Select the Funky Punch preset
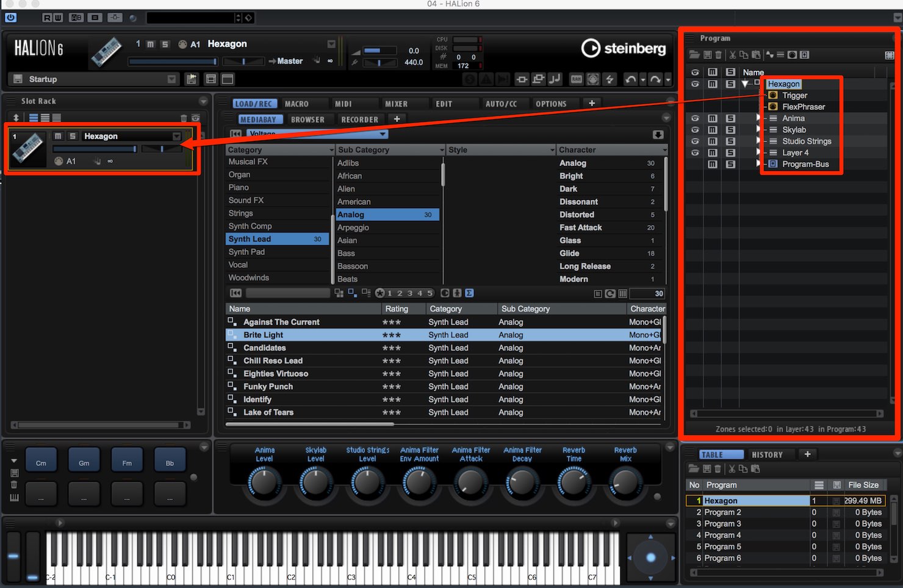This screenshot has width=903, height=588. [268, 387]
